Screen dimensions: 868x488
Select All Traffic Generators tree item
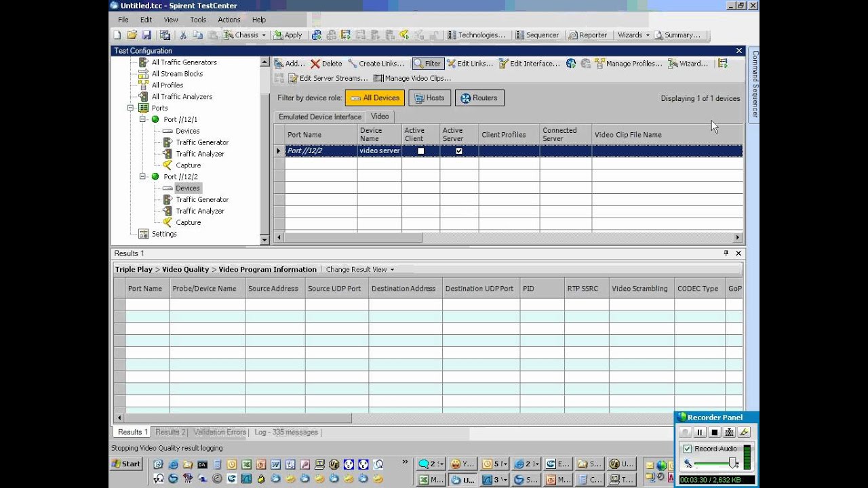(x=184, y=62)
